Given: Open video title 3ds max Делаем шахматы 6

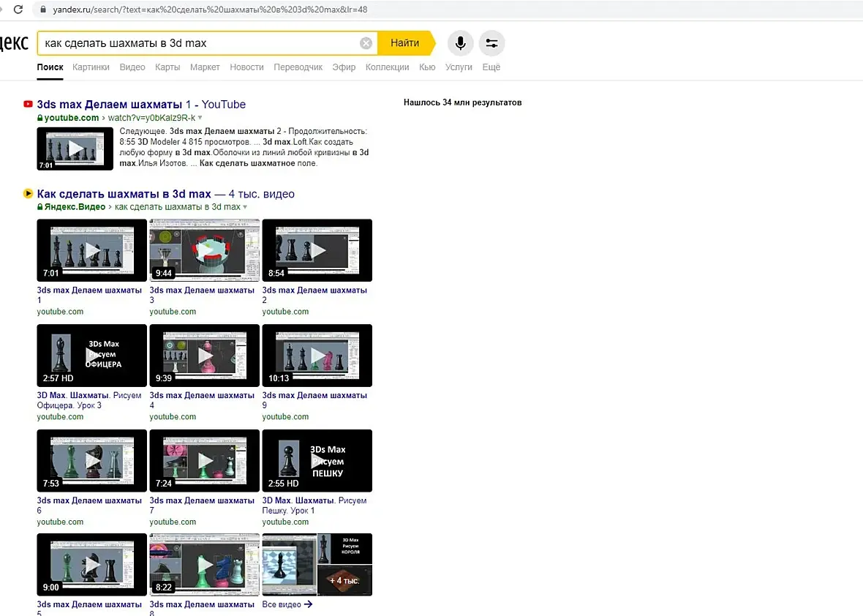Looking at the screenshot, I should pos(89,506).
